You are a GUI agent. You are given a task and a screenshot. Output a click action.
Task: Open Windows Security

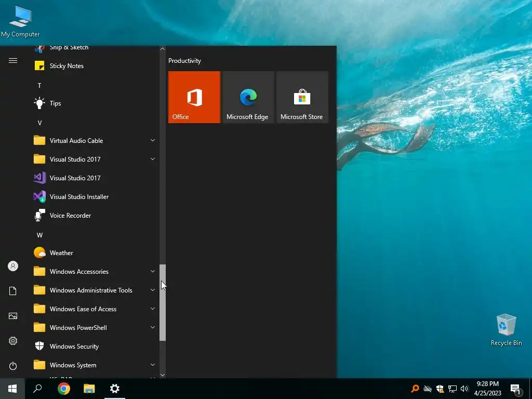point(95,347)
